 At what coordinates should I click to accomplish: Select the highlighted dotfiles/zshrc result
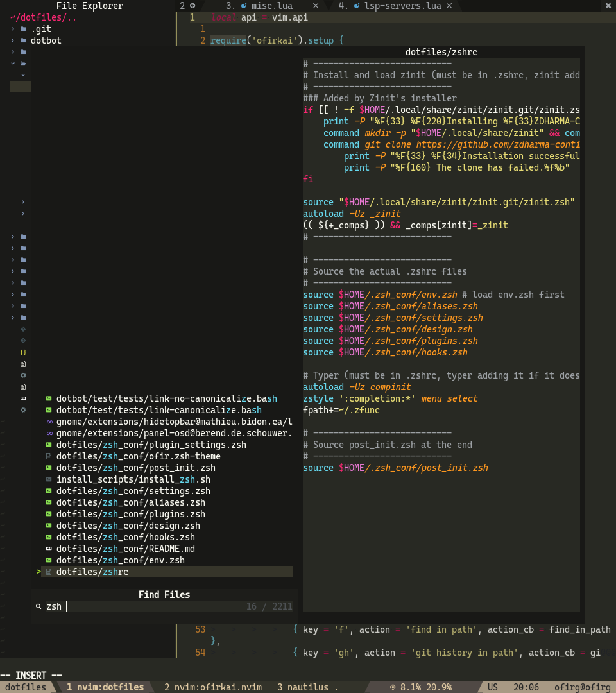[x=166, y=572]
